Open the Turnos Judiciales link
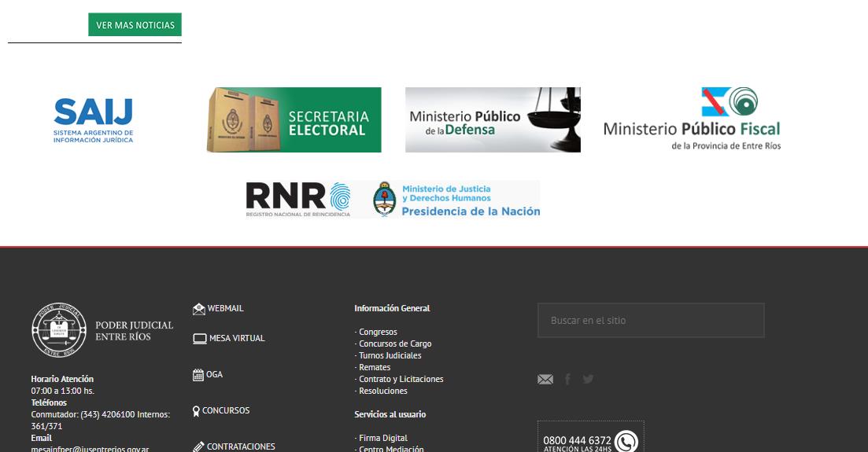This screenshot has width=868, height=452. click(x=390, y=355)
